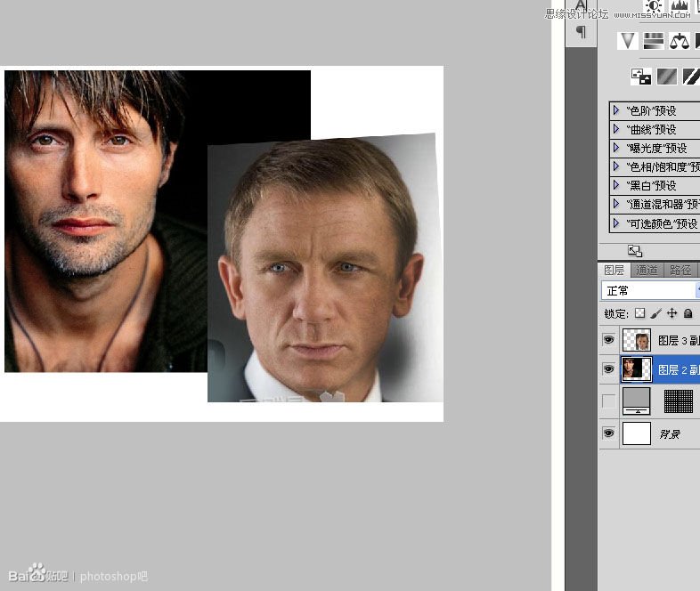Toggle lock transparent pixels checkbox

pos(639,313)
